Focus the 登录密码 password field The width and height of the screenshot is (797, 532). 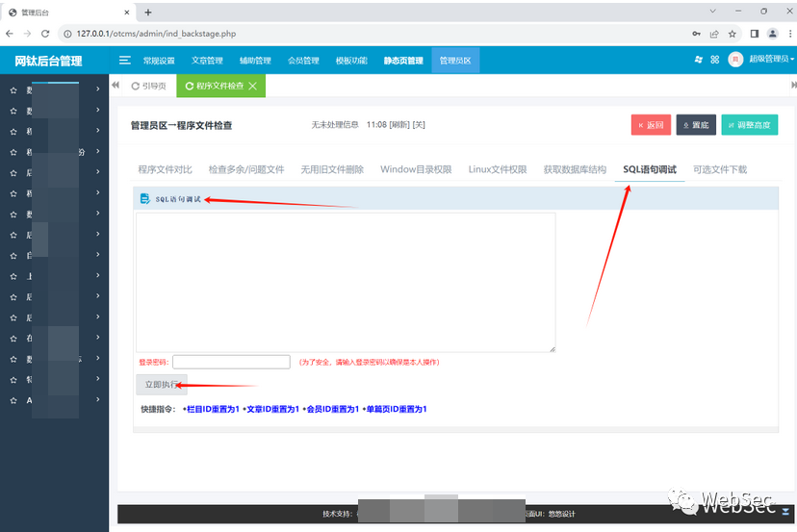231,362
